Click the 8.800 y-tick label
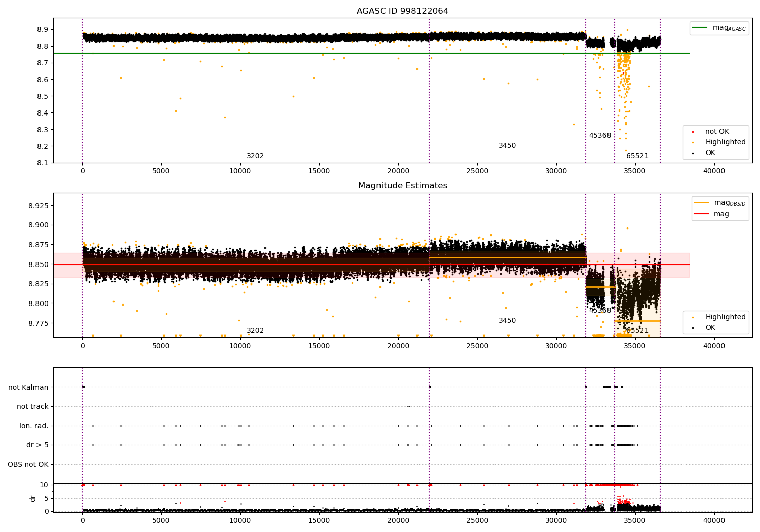 [x=39, y=304]
